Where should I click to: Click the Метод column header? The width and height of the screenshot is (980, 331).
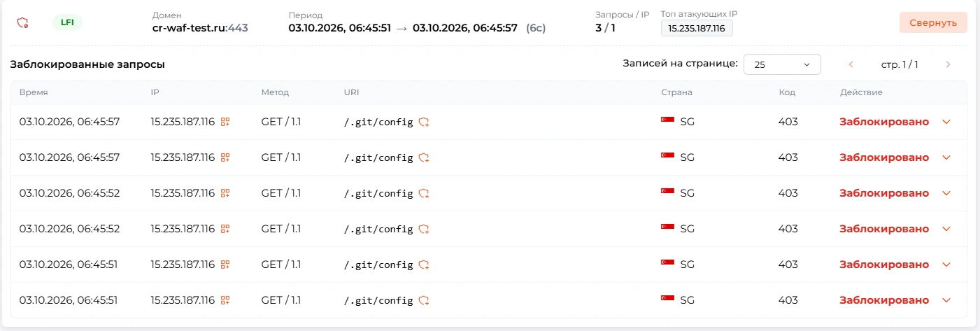(275, 92)
